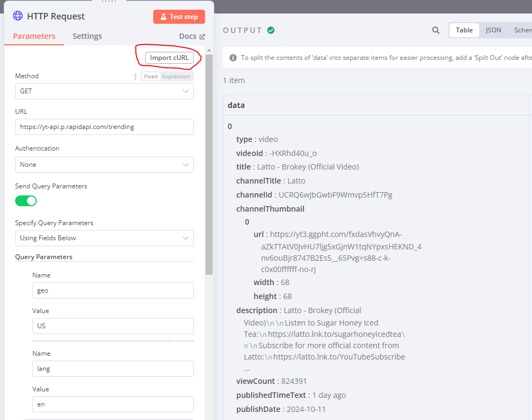Image resolution: width=532 pixels, height=420 pixels.
Task: Click the flask Test step button
Action: tap(179, 17)
